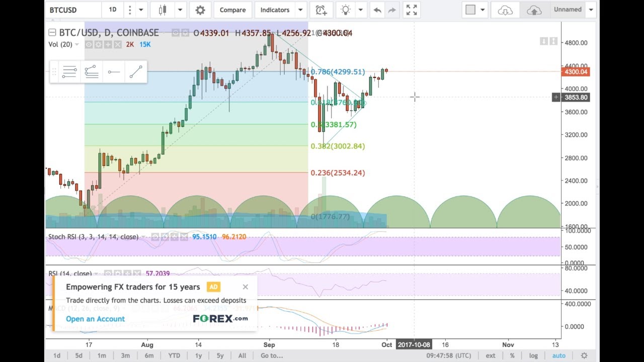The image size is (644, 362).
Task: Open the interval options dropdown arrow
Action: click(141, 10)
